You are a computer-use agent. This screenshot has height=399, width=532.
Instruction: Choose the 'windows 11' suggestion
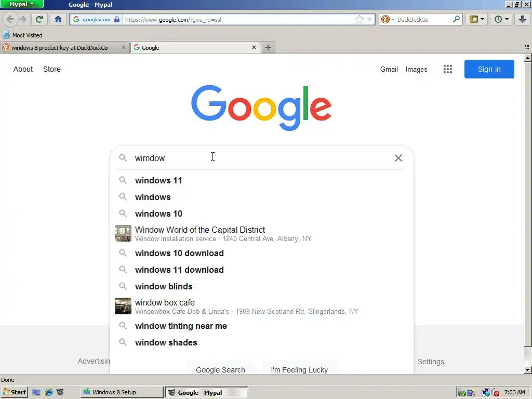point(262,180)
